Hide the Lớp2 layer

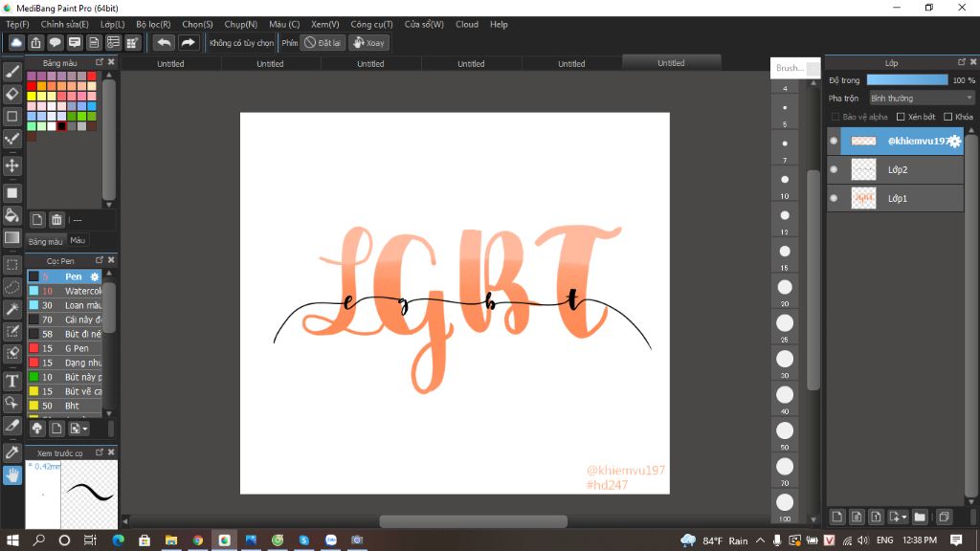[x=834, y=169]
